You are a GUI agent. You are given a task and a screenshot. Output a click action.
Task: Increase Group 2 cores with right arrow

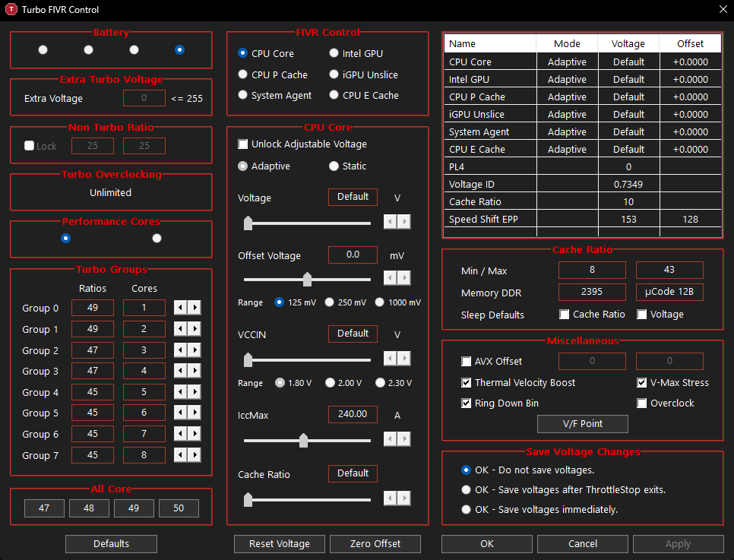click(x=195, y=350)
